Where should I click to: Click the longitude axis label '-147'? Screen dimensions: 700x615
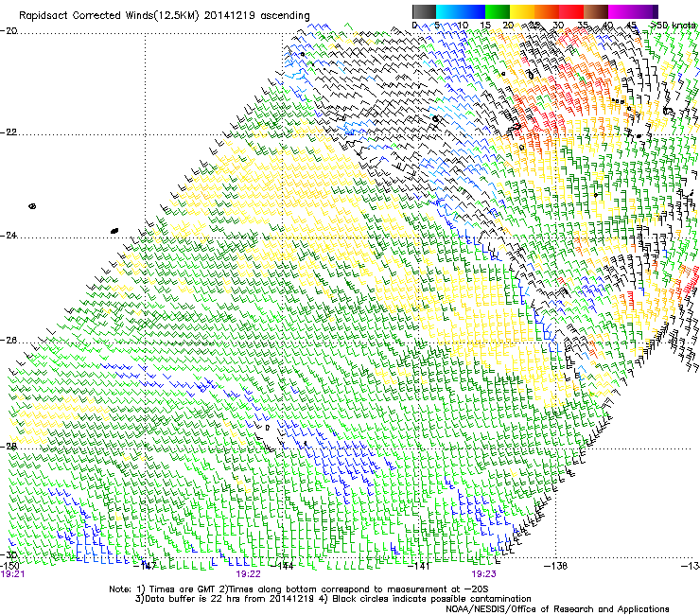coord(145,566)
